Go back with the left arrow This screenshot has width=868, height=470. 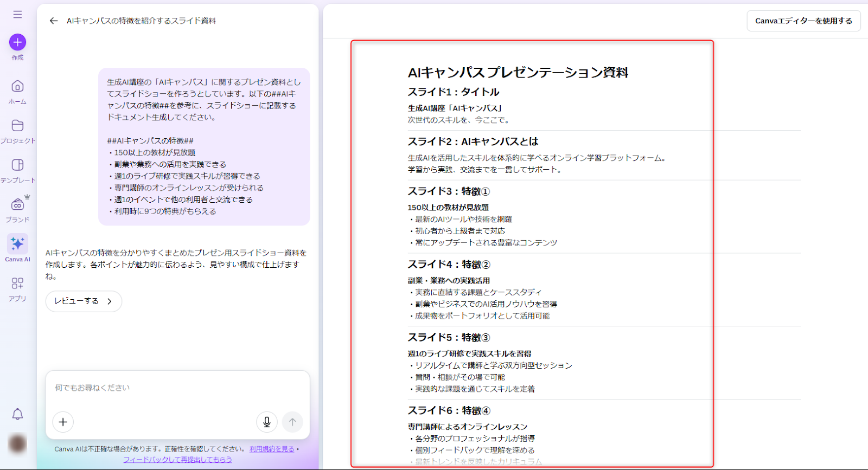pos(53,21)
